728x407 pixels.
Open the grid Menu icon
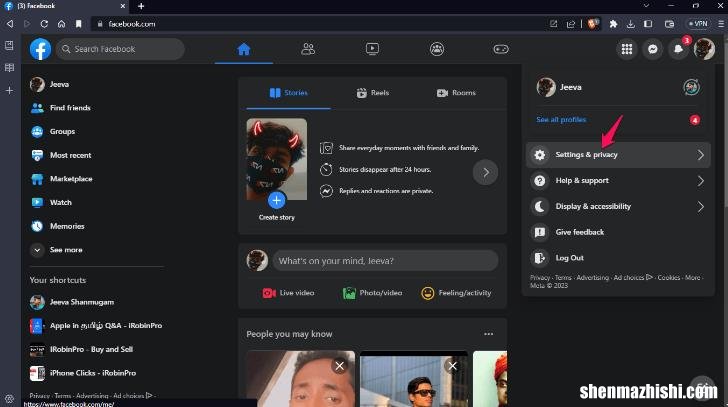pyautogui.click(x=627, y=49)
